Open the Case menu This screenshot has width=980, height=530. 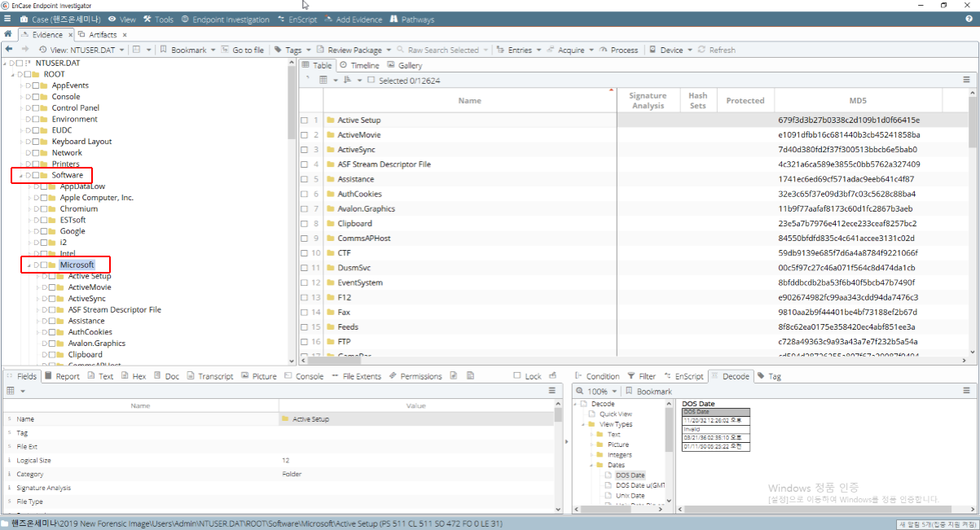[x=61, y=19]
